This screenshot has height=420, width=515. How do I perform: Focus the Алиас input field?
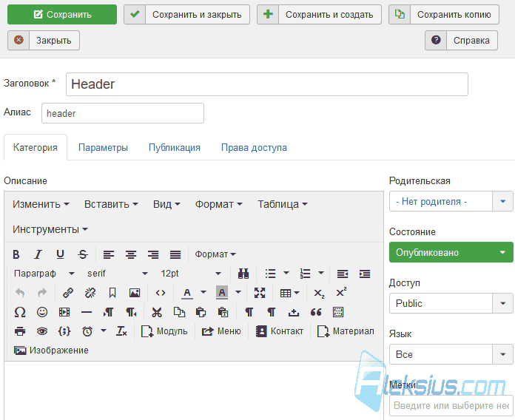click(x=123, y=113)
